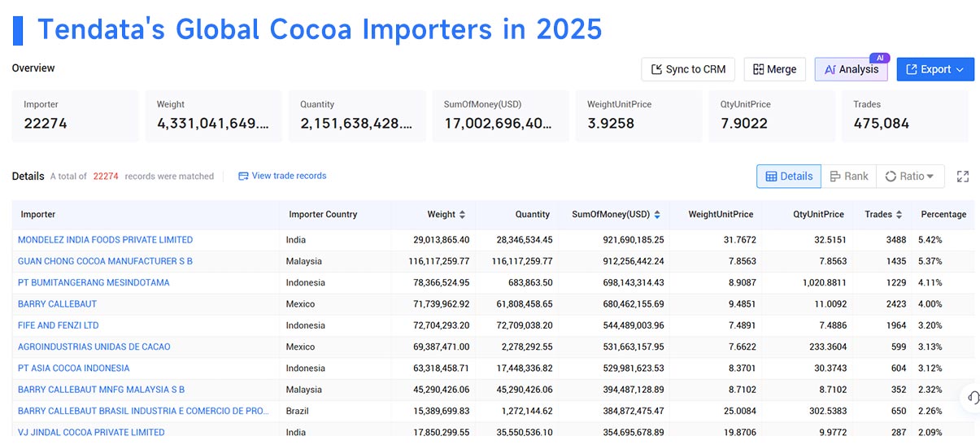The width and height of the screenshot is (980, 445).
Task: Open the BARRY CALLEBAUT Mexico importer link
Action: pos(57,303)
